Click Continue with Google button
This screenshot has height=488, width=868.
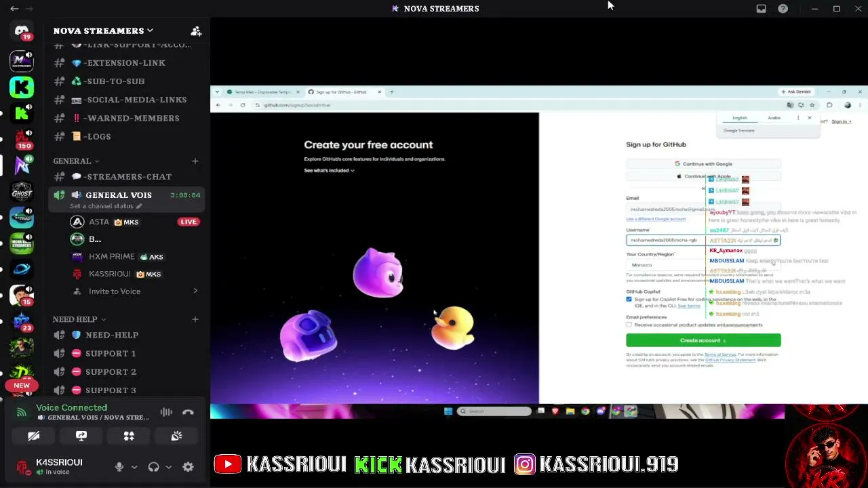coord(703,164)
